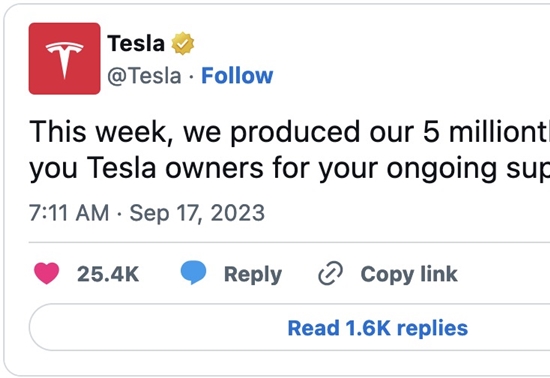Viewport: 550px width, 378px height.
Task: Click the blue reply bubble icon
Action: [x=193, y=272]
